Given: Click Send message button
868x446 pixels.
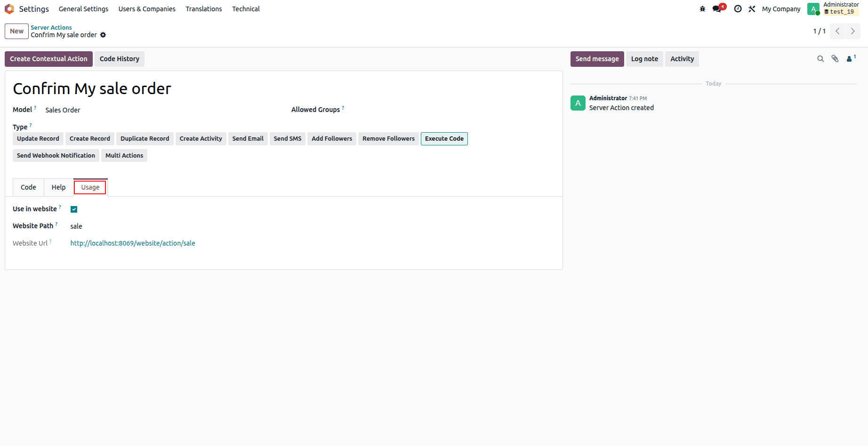Looking at the screenshot, I should point(597,59).
